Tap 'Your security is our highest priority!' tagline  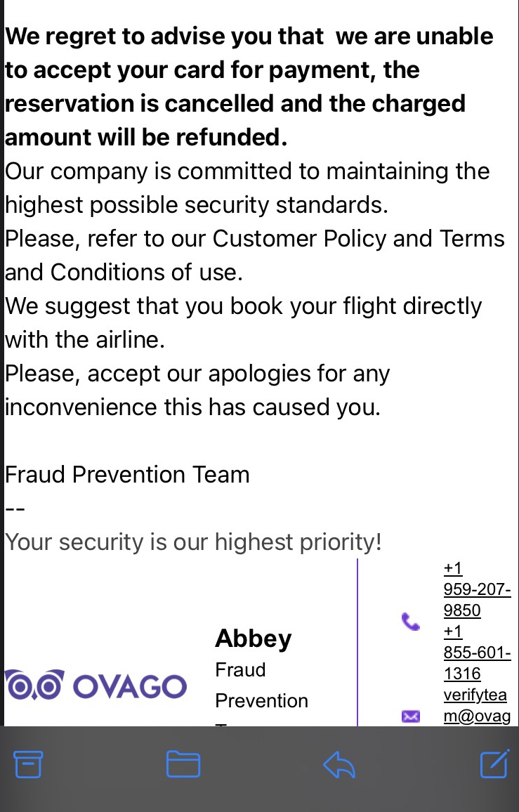coord(193,542)
